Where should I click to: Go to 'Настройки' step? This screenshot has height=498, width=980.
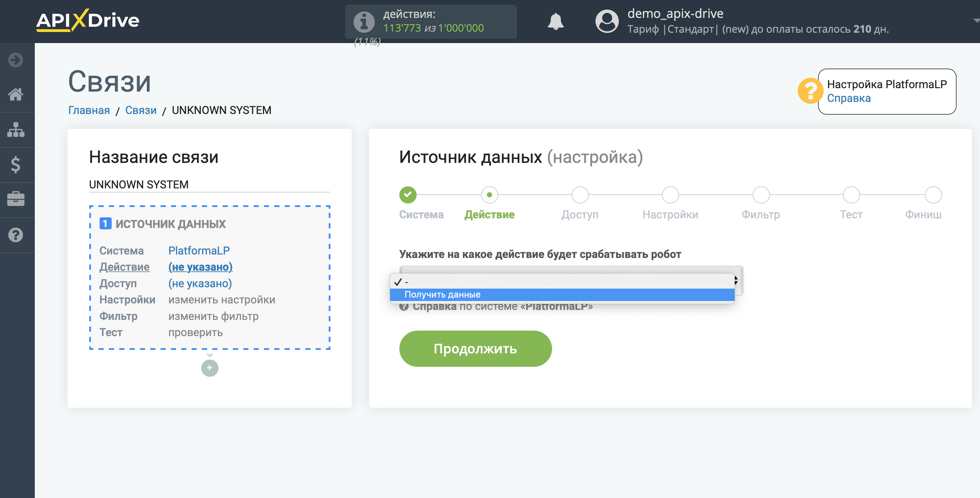click(x=670, y=195)
